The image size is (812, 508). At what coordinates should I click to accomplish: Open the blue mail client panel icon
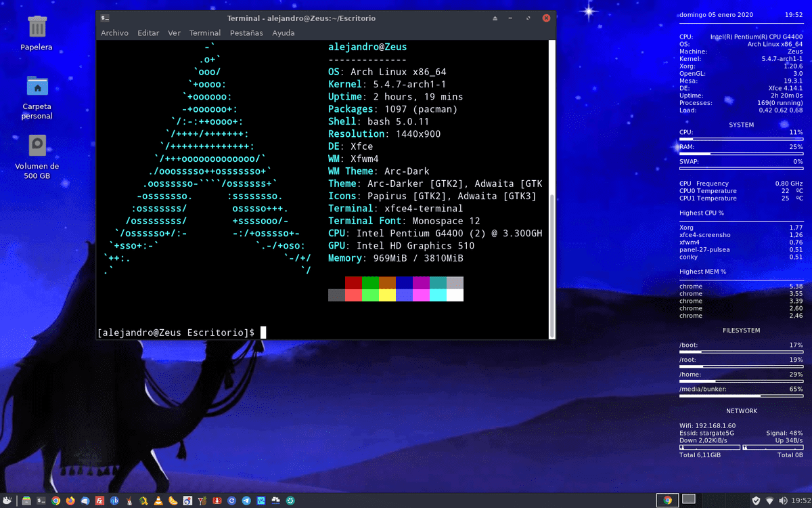[x=85, y=501]
